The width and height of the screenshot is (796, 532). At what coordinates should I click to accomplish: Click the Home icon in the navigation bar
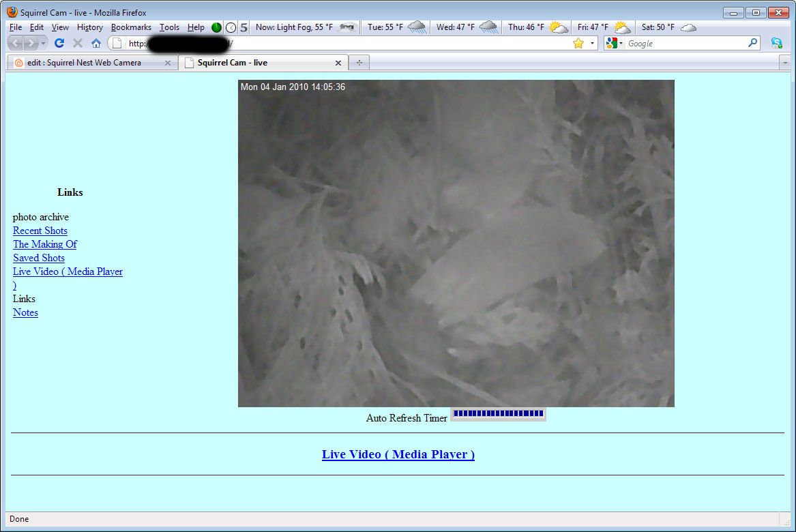click(x=96, y=43)
